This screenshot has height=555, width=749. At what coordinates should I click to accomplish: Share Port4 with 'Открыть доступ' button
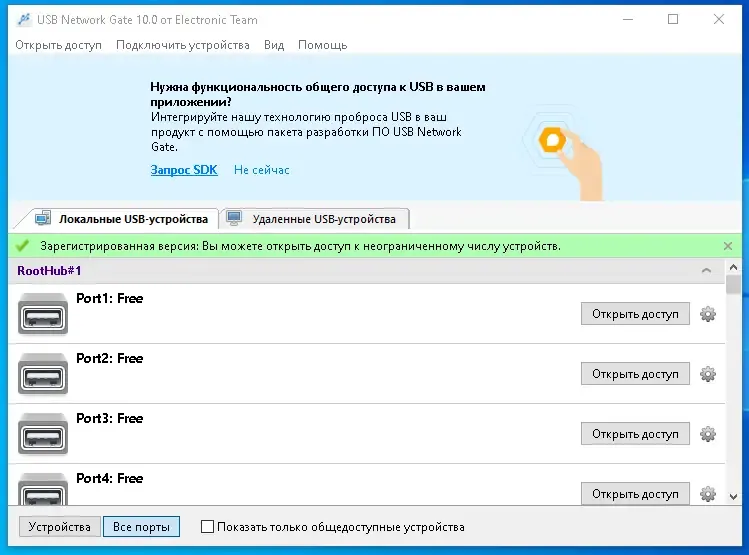635,493
